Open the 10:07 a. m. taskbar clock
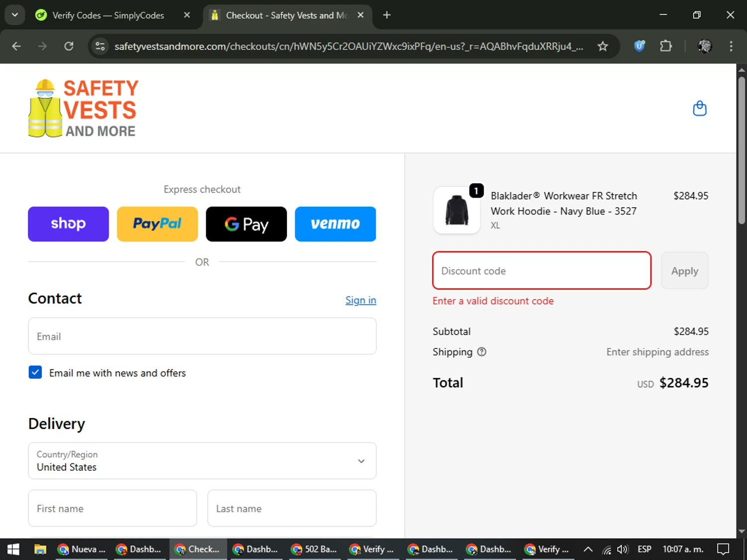Viewport: 747px width, 560px height. coord(683,549)
